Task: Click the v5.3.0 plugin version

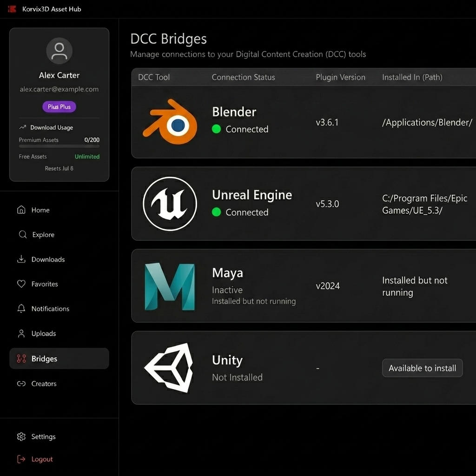Action: [328, 204]
